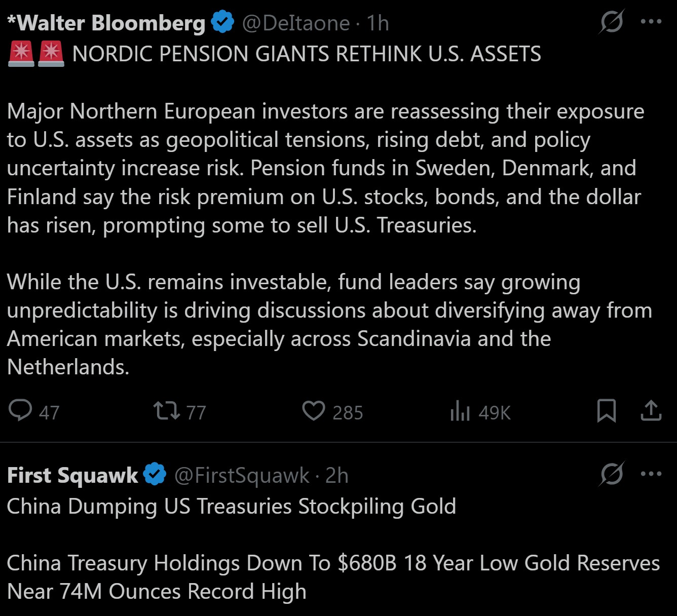The image size is (677, 616).
Task: Open Grok icon on First Squawk post
Action: point(612,475)
